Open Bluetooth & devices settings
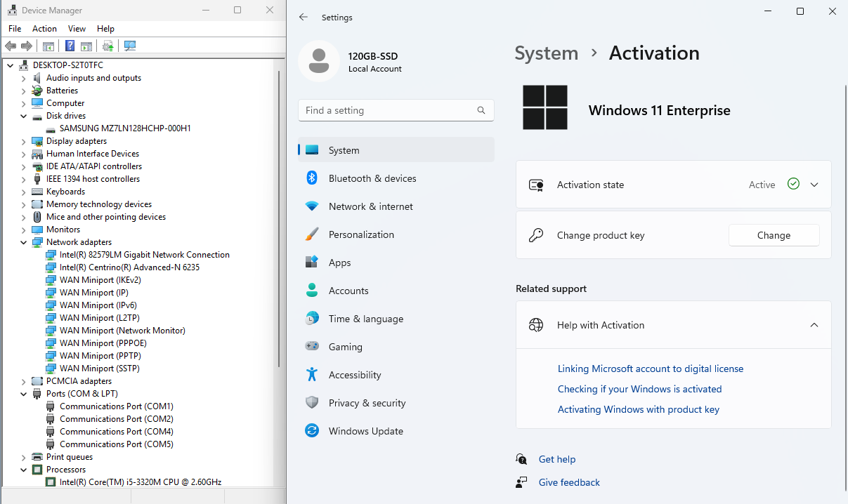Screen dimensions: 848x504 (396, 178)
